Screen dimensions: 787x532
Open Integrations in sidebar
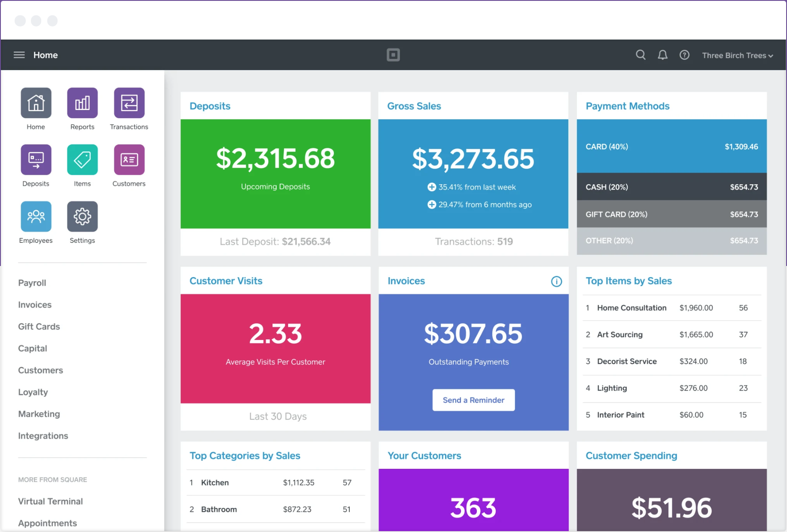tap(43, 436)
